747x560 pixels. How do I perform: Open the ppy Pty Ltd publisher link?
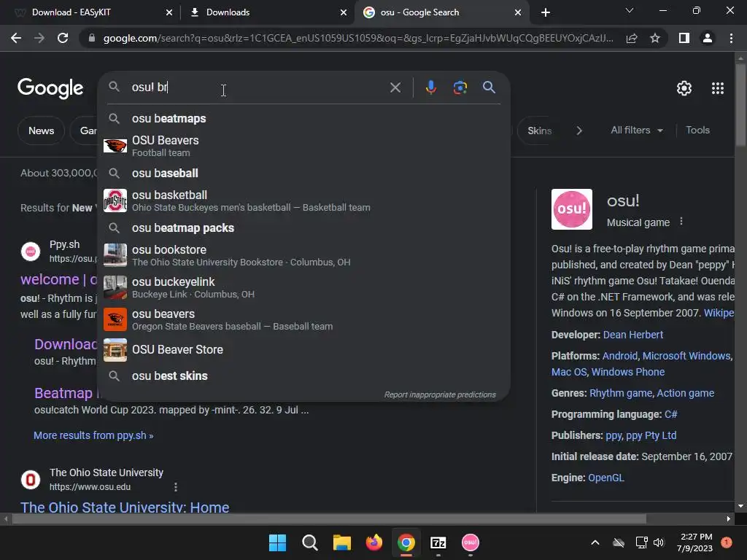coord(651,435)
